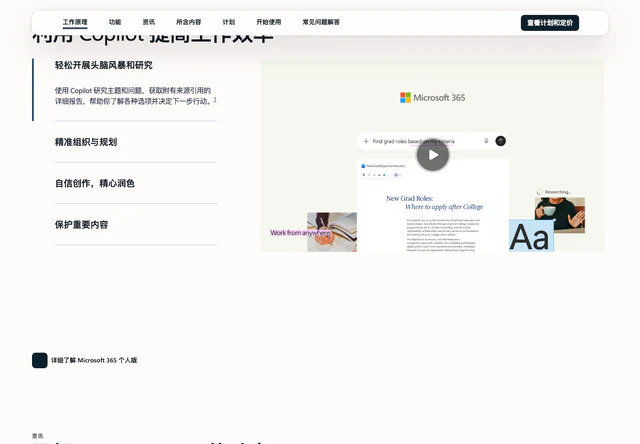This screenshot has height=444, width=640.
Task: Click the Microsoft 365 logo in video
Action: click(432, 98)
